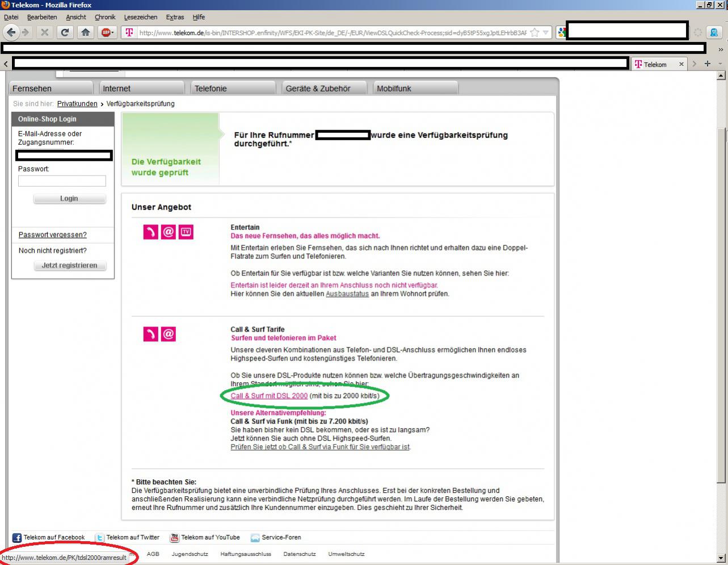Click the Facebook icon in the footer
The height and width of the screenshot is (565, 728).
pyautogui.click(x=17, y=538)
